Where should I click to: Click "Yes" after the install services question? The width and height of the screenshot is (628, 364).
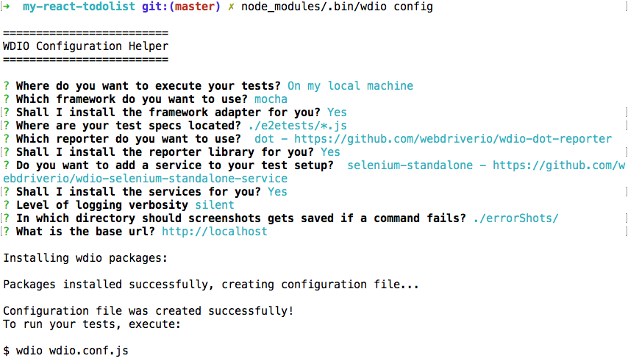(277, 192)
